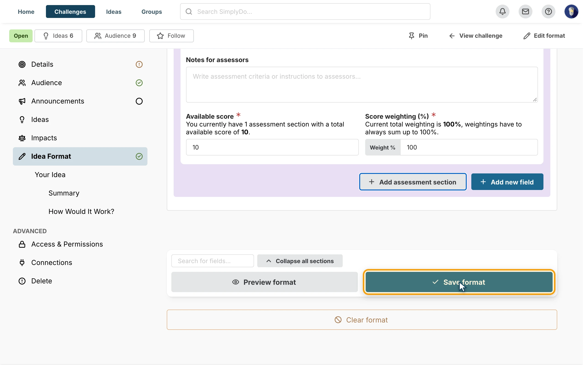Collapse all sections
588x368 pixels.
coord(300,261)
